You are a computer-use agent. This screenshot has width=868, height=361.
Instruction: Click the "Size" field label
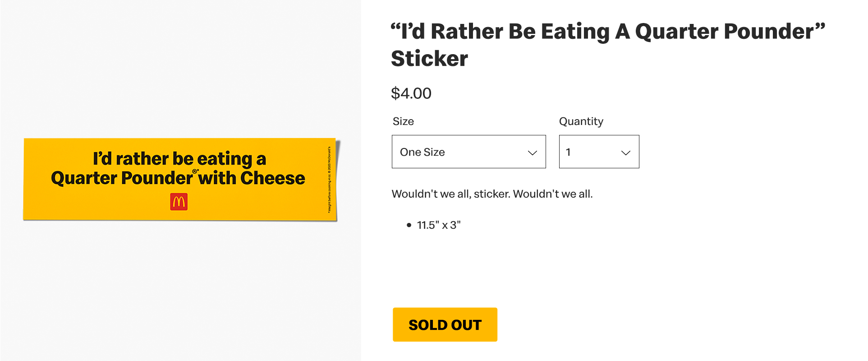403,121
